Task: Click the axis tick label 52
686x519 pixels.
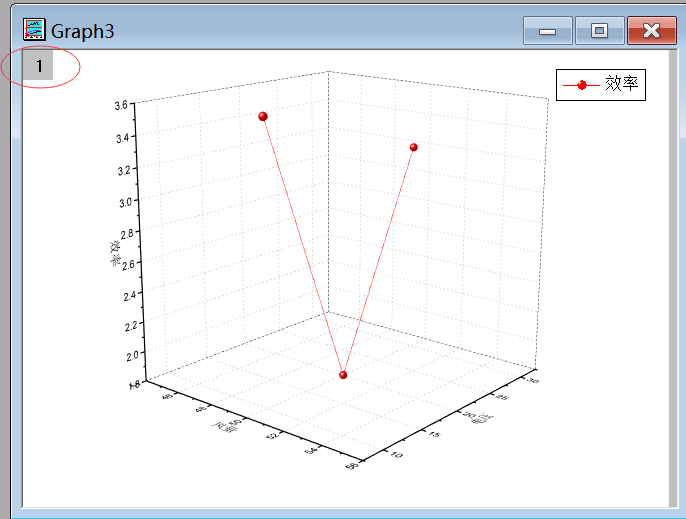Action: (x=273, y=436)
